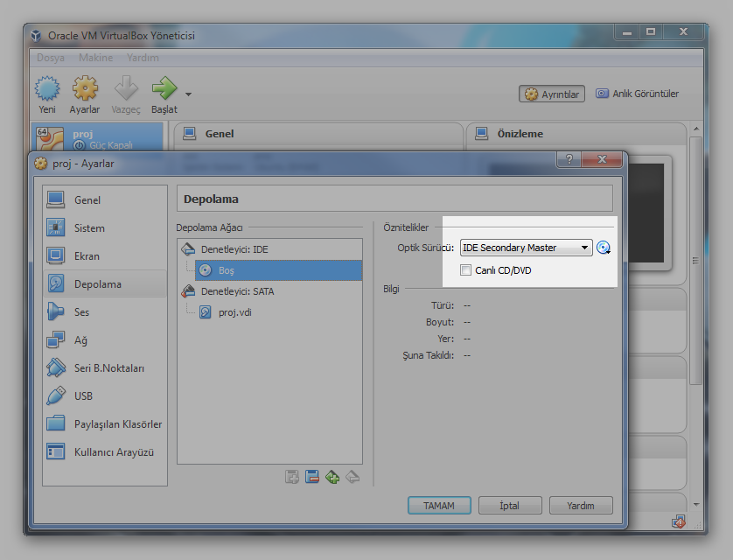The height and width of the screenshot is (560, 733).
Task: Click the Genel section header in details
Action: tap(318, 134)
